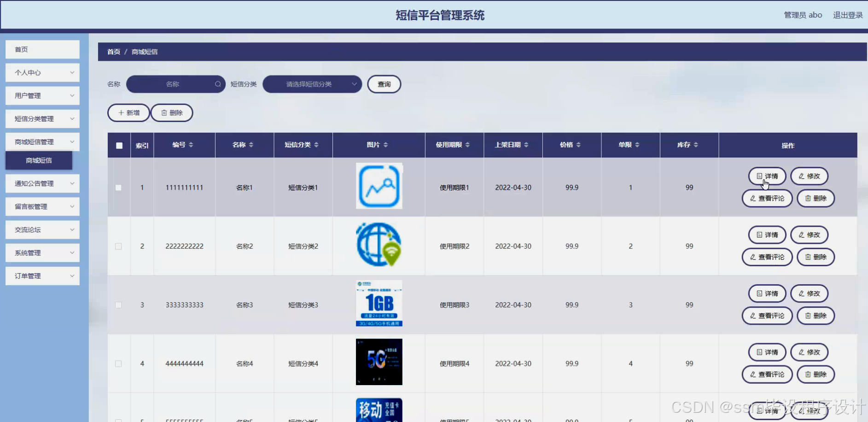Viewport: 868px width, 422px height.
Task: Check the row 1111111111 checkbox
Action: coord(118,188)
